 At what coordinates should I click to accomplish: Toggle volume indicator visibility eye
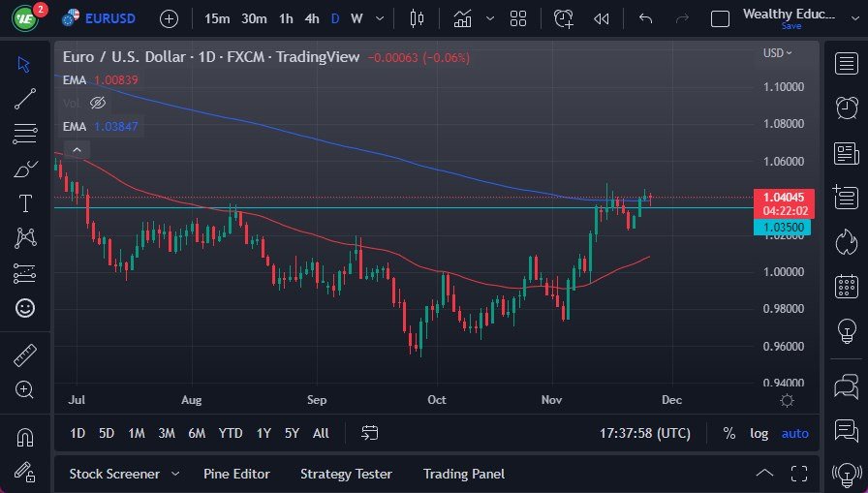[x=98, y=103]
